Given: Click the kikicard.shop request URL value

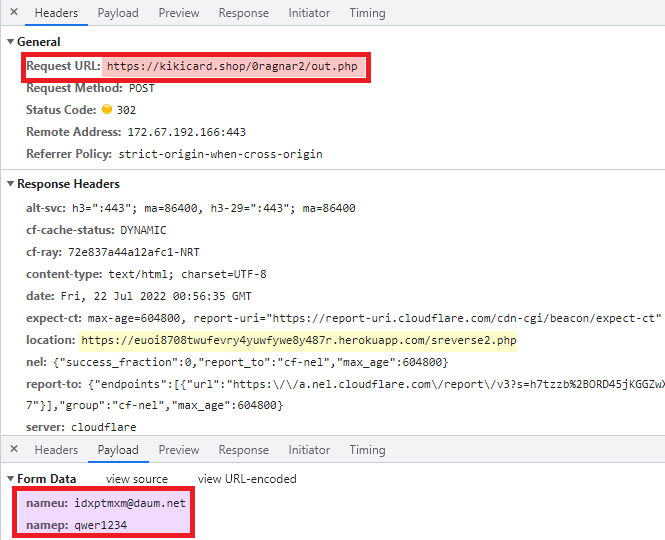Looking at the screenshot, I should (x=234, y=66).
